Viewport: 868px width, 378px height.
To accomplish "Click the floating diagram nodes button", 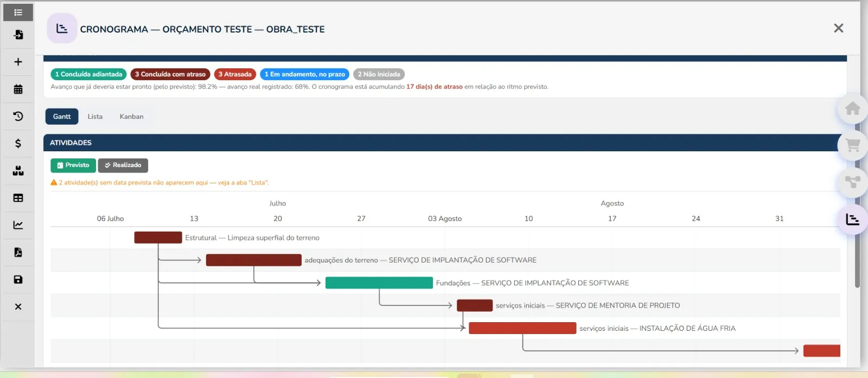I will click(x=852, y=182).
